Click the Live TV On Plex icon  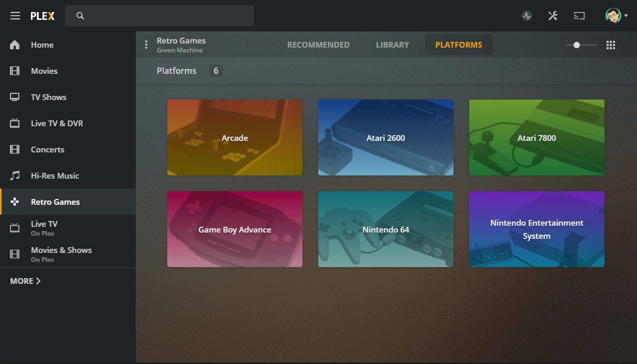pyautogui.click(x=15, y=228)
